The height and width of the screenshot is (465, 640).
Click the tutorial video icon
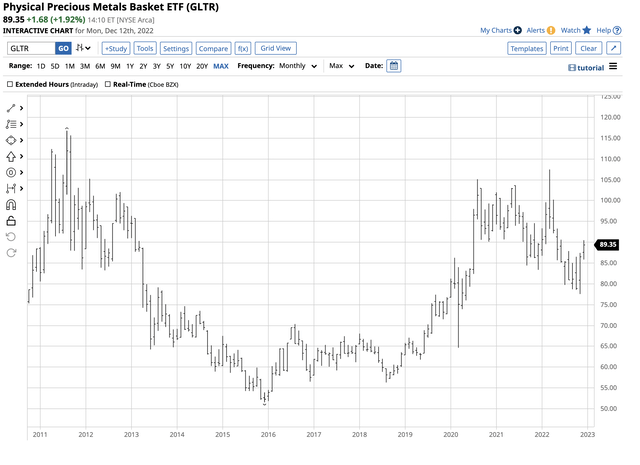572,68
